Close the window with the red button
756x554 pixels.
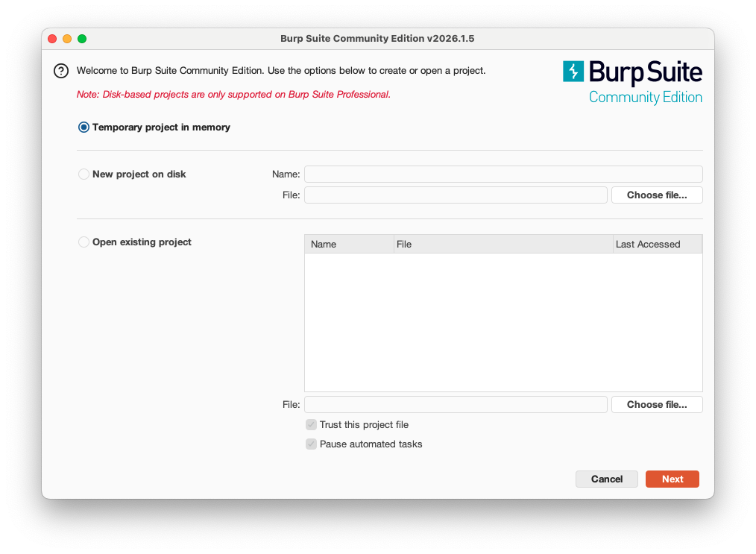[52, 39]
